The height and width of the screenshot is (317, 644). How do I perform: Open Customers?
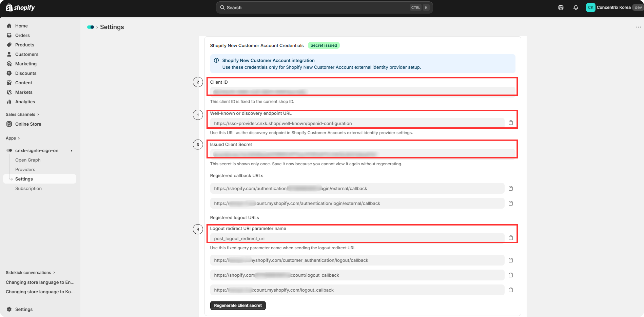point(27,54)
